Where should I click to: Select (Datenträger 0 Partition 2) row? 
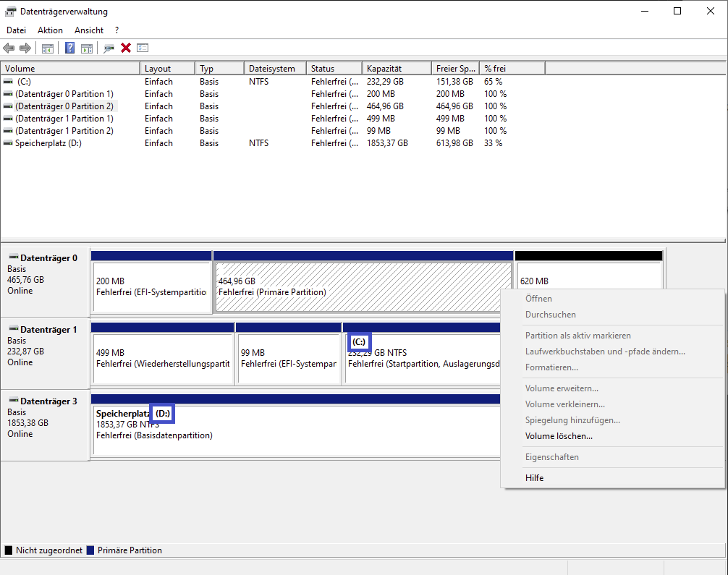271,106
